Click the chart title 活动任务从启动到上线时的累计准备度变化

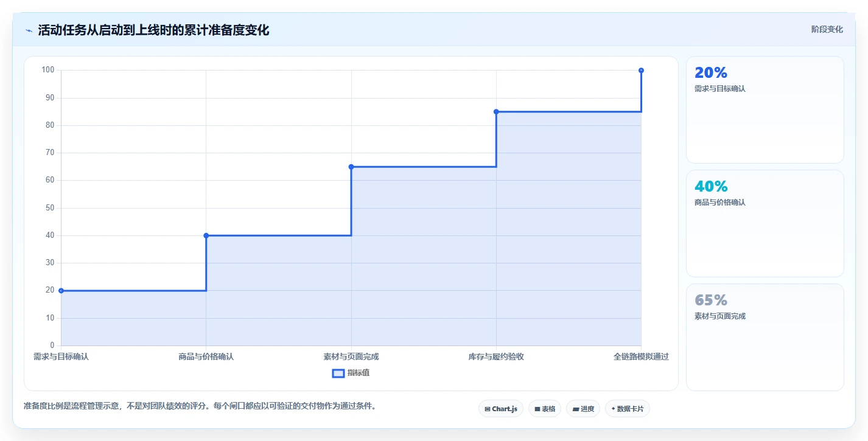[x=153, y=30]
